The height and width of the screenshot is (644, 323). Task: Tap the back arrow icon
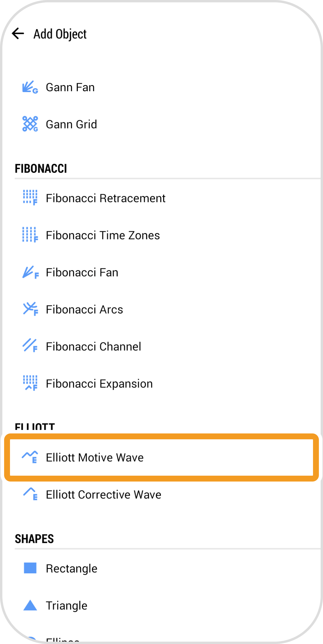pyautogui.click(x=18, y=34)
